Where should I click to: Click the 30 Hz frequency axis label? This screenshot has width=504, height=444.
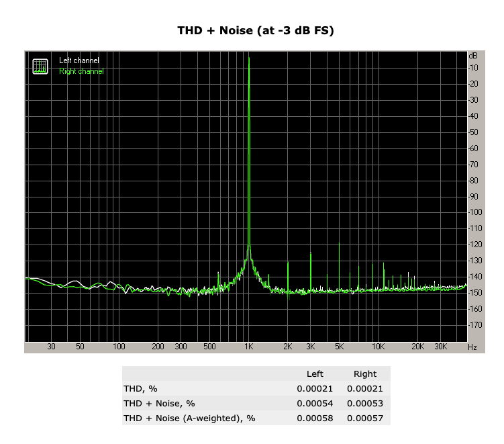[52, 347]
